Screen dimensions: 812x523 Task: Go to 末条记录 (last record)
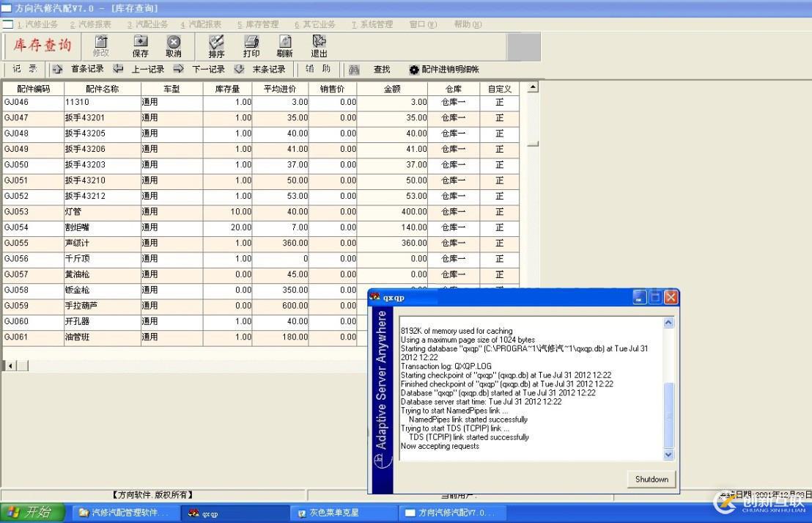pyautogui.click(x=261, y=70)
